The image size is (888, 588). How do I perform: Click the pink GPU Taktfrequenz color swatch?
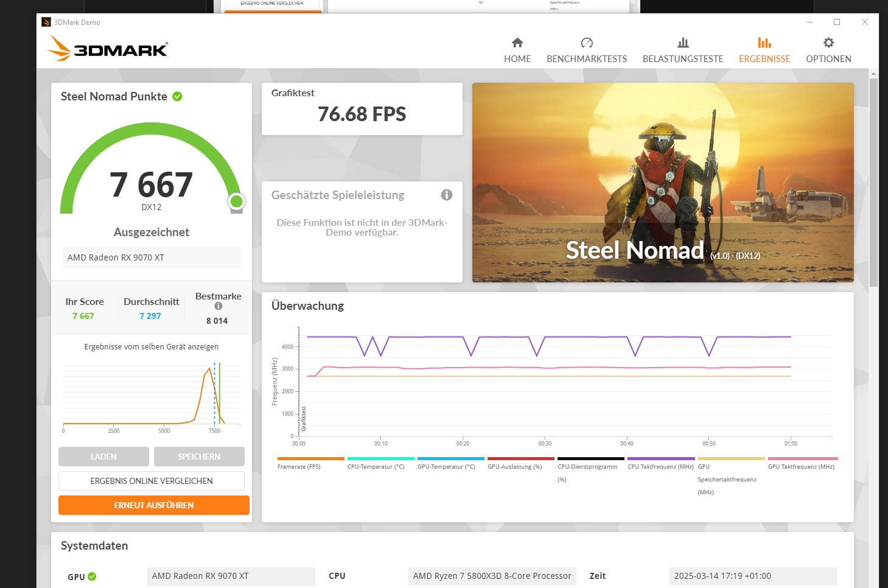[802, 458]
